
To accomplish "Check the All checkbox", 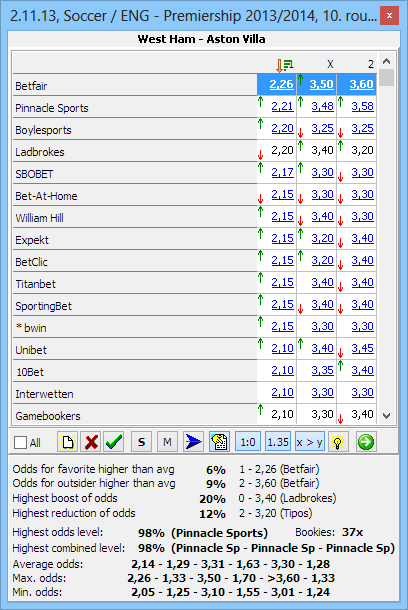I will point(20,443).
